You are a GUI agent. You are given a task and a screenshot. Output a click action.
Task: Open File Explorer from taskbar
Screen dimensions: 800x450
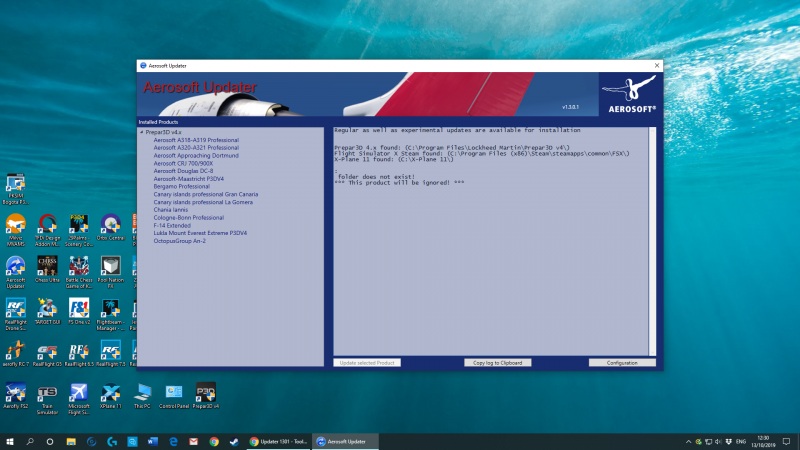pos(71,442)
